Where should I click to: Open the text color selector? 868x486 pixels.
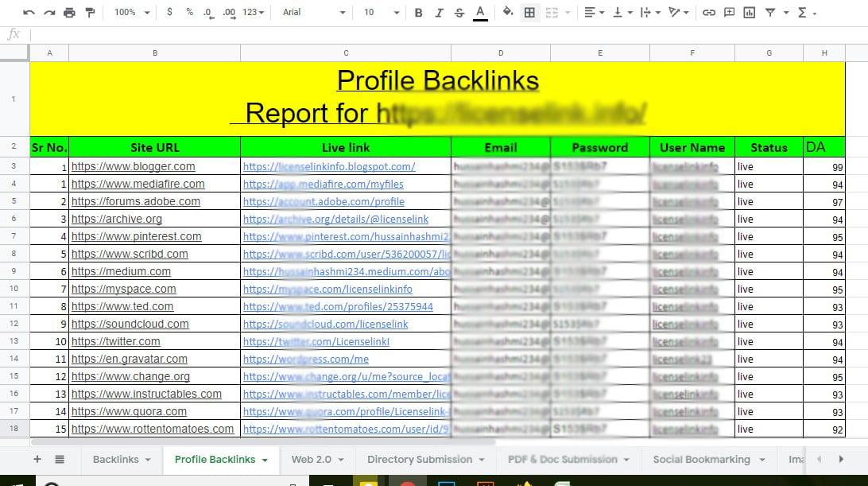478,13
